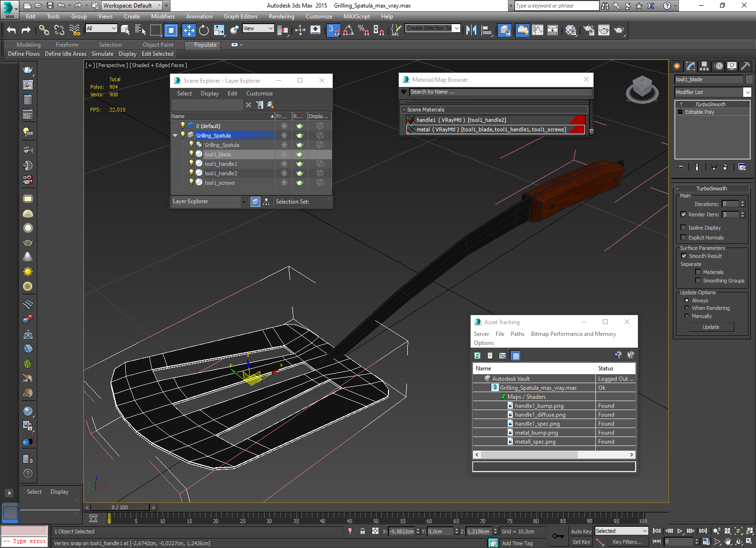Image resolution: width=756 pixels, height=548 pixels.
Task: Switch to the Freeform ribbon tab
Action: coord(67,45)
